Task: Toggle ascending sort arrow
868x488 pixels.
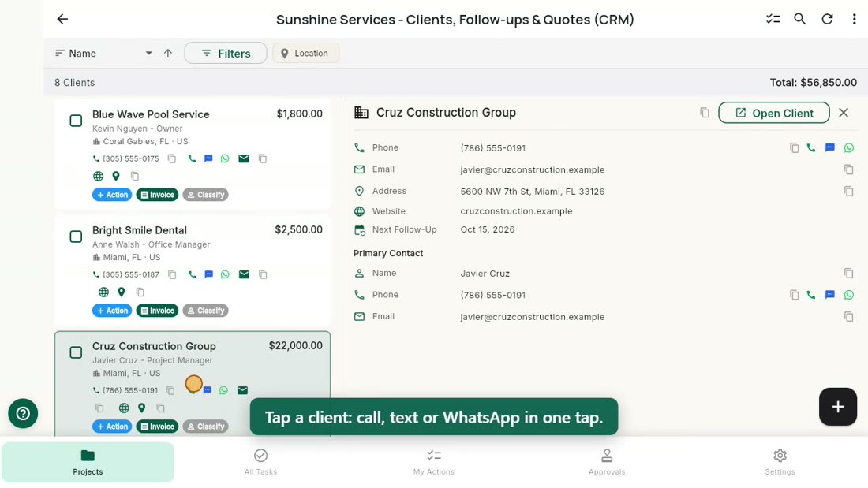Action: pos(168,53)
